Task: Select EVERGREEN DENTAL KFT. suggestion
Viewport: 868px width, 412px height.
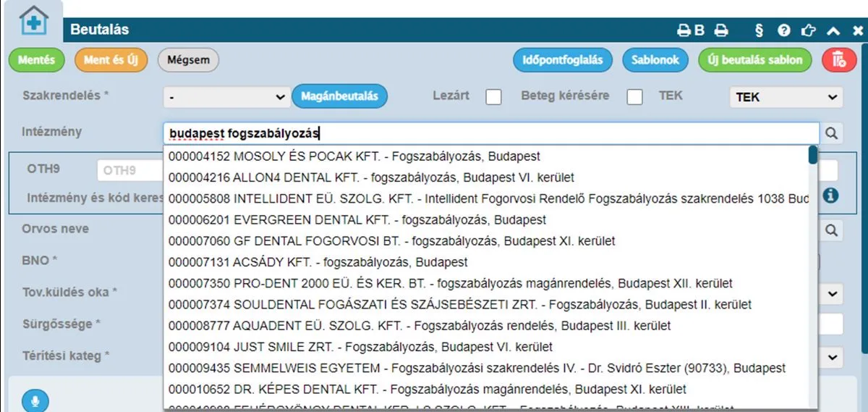Action: [x=485, y=219]
